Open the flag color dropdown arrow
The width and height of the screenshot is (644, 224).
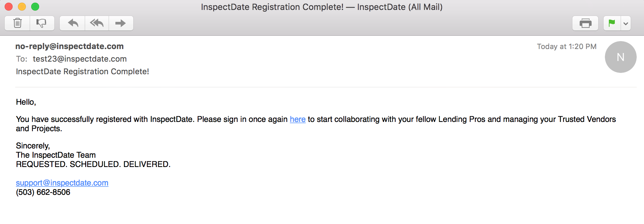point(626,24)
